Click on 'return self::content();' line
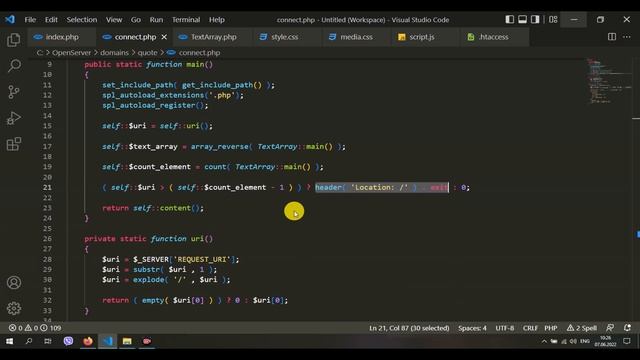 (x=153, y=208)
